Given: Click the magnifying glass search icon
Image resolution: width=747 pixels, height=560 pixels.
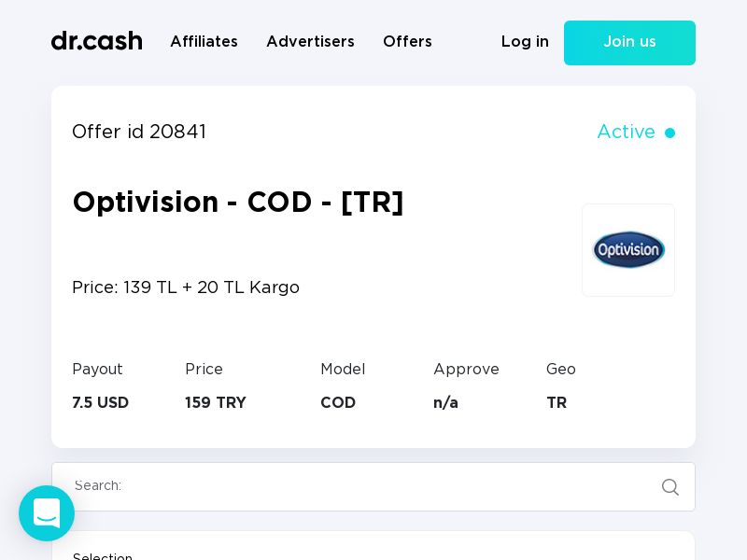Looking at the screenshot, I should (x=669, y=487).
